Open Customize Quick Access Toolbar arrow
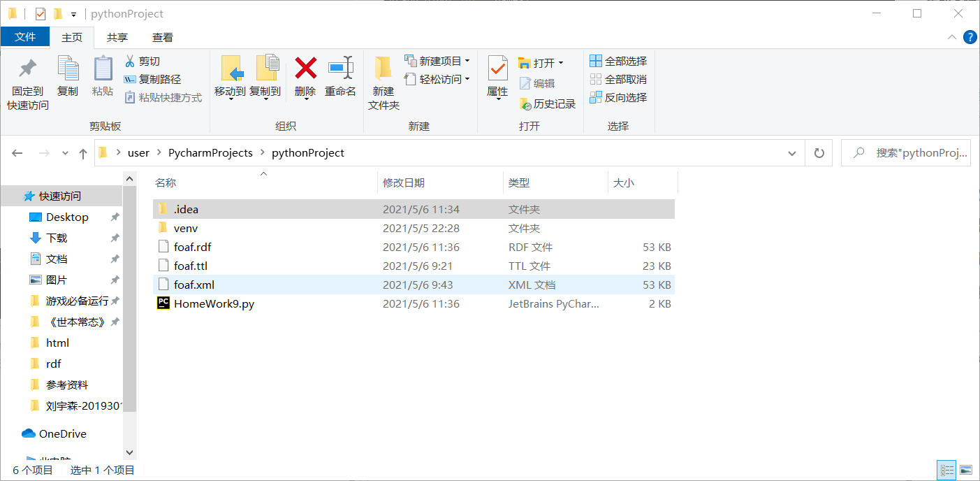This screenshot has height=481, width=980. coord(73,14)
